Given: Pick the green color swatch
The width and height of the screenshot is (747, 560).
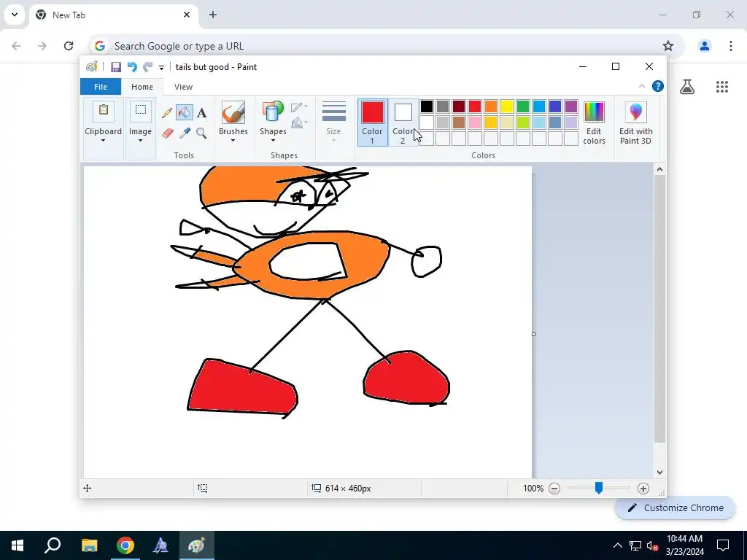Looking at the screenshot, I should [x=523, y=106].
